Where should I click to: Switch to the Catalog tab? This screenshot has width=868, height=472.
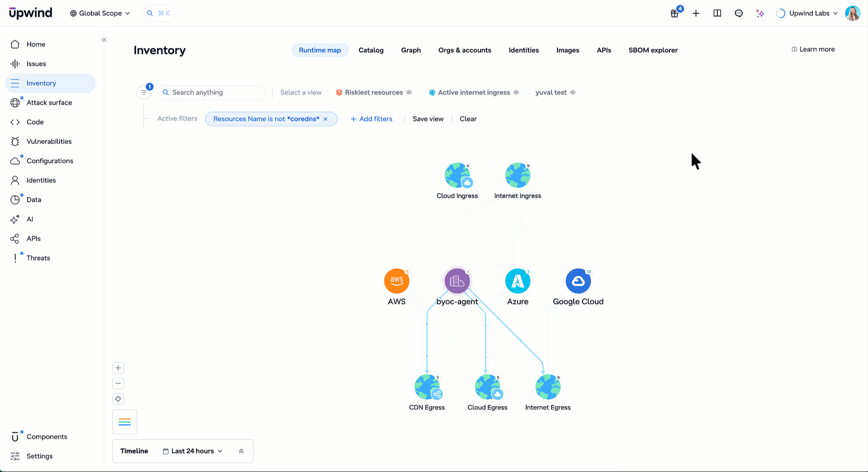click(x=371, y=50)
